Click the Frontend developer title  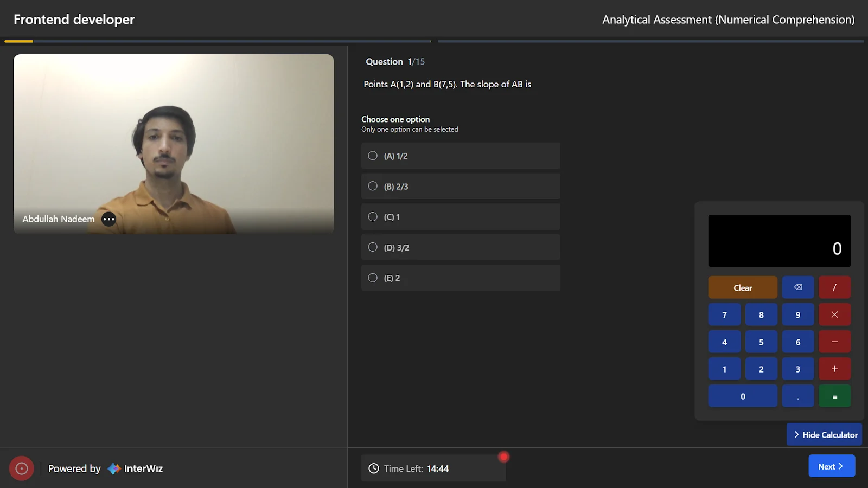click(74, 20)
